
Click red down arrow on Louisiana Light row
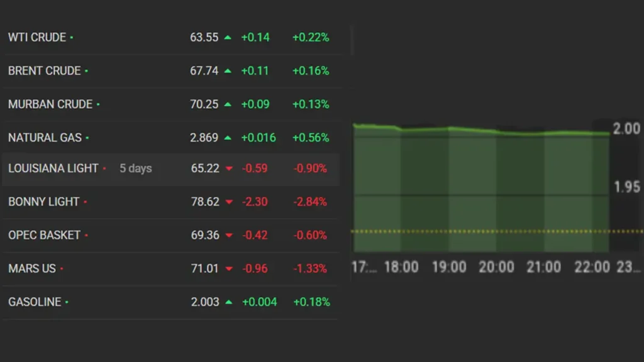229,168
